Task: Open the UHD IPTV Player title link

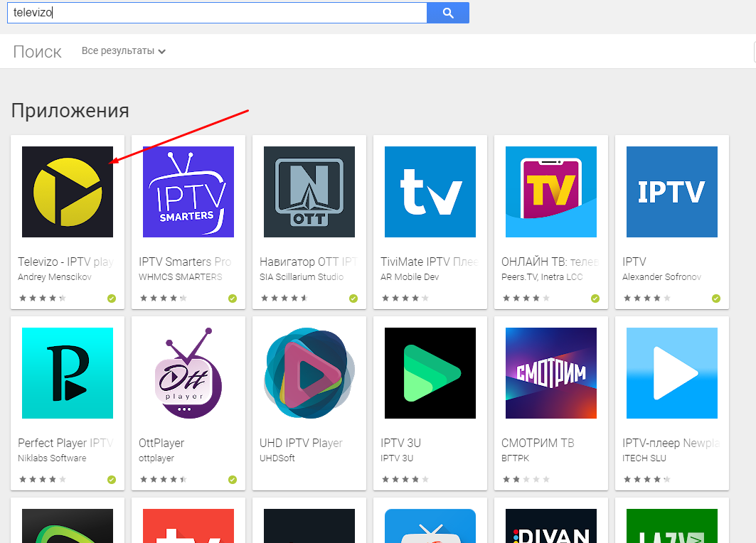Action: click(x=301, y=443)
